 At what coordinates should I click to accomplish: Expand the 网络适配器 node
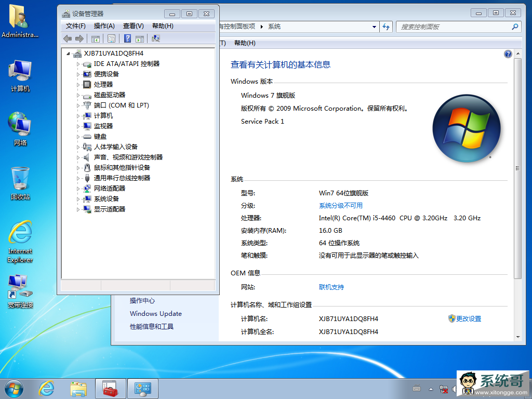[x=78, y=189]
